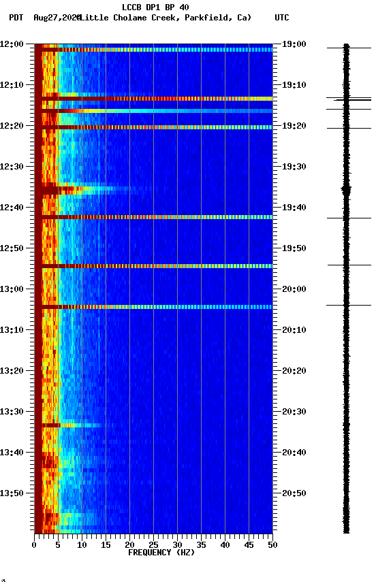Screen dimensions: 376x588
Task: Click the '0' frequency axis tick label
Action: coord(34,545)
